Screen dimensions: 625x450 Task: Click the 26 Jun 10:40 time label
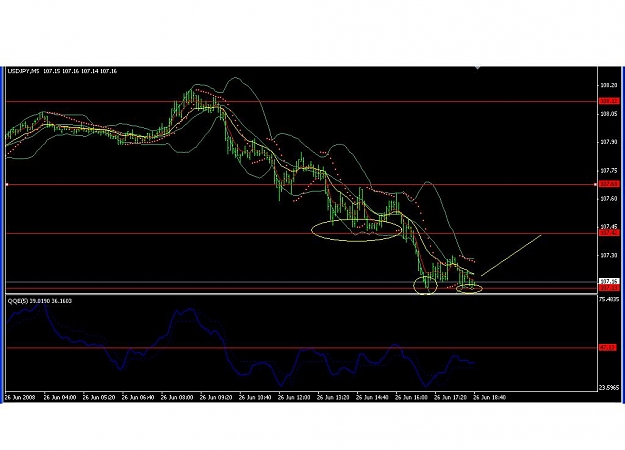click(x=255, y=398)
